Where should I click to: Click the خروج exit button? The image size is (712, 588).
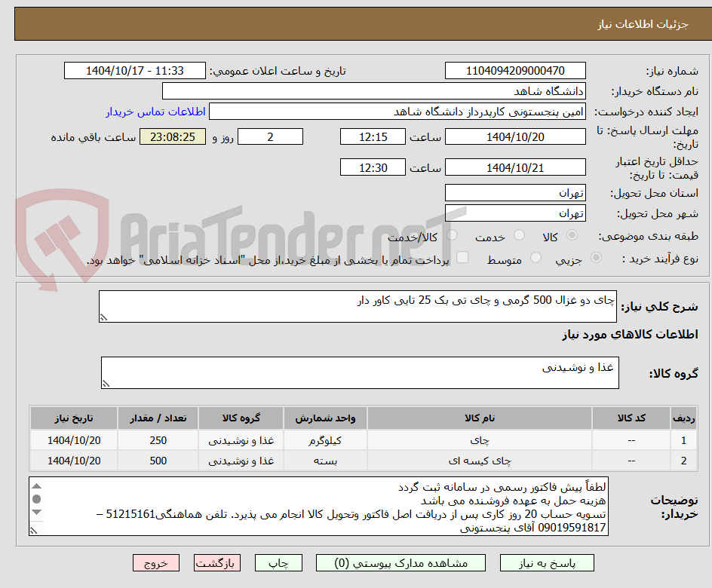[155, 563]
